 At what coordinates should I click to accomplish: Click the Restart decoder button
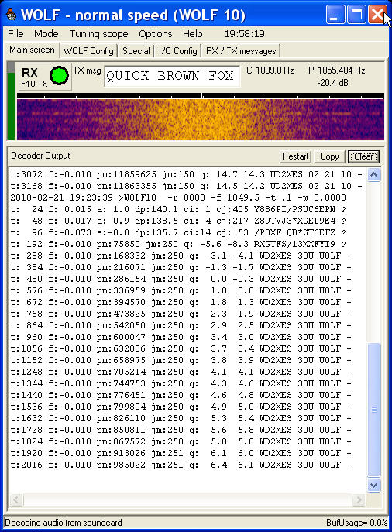point(295,156)
